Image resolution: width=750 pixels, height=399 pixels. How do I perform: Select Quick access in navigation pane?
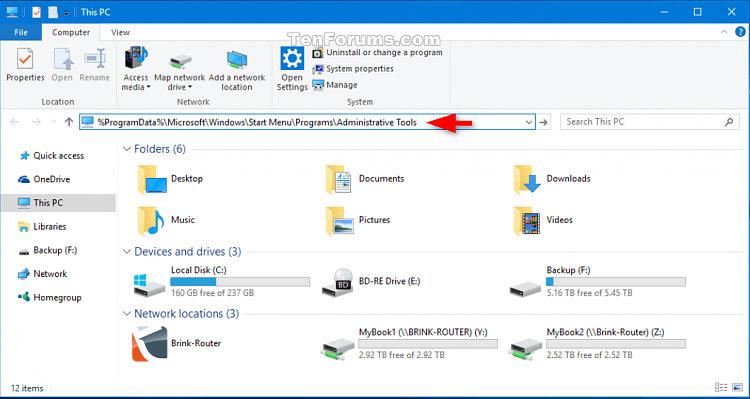[x=58, y=156]
